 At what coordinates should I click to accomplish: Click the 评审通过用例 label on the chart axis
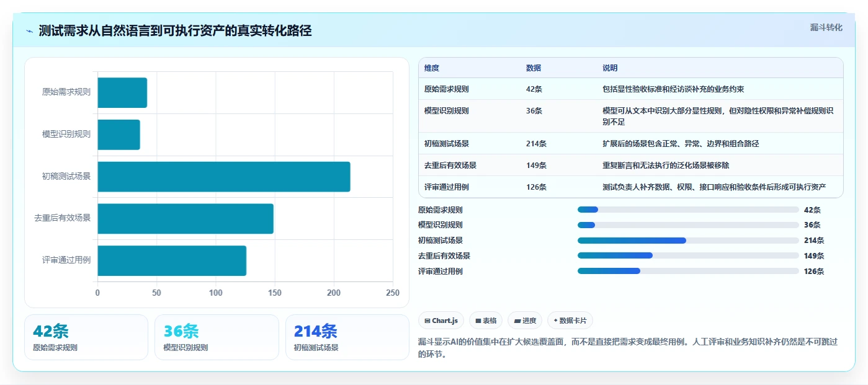pos(66,260)
